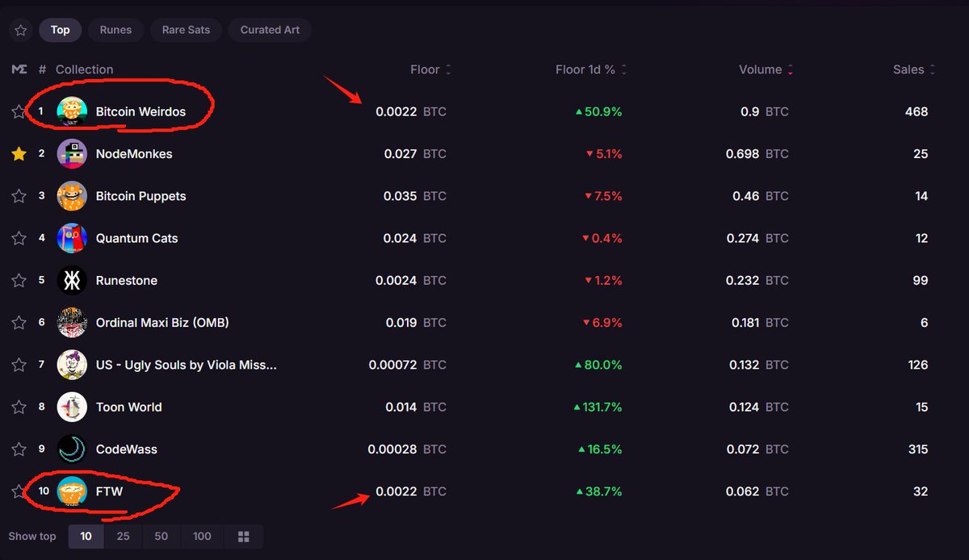The image size is (969, 560).
Task: Open the US - Ugly Souls collection link
Action: [186, 365]
